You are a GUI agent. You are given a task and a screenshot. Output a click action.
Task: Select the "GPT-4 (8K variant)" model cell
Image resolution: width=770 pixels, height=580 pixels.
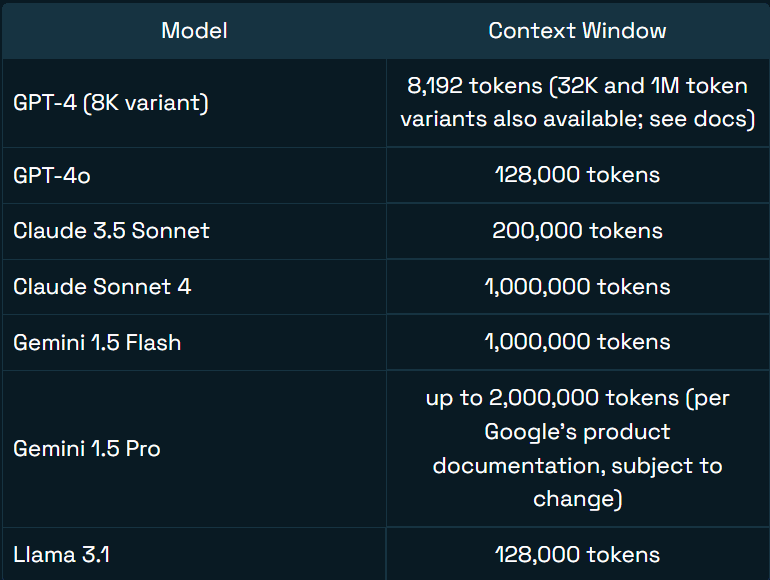point(111,103)
